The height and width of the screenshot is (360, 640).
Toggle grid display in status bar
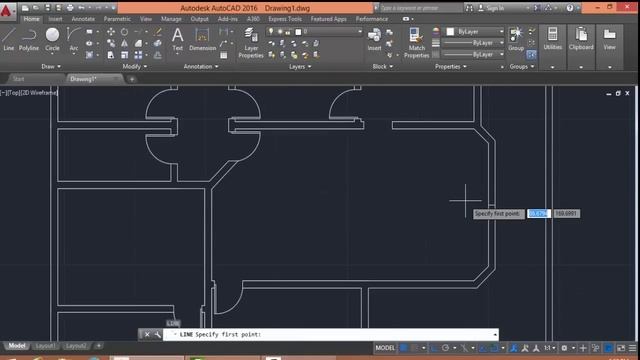(x=404, y=348)
